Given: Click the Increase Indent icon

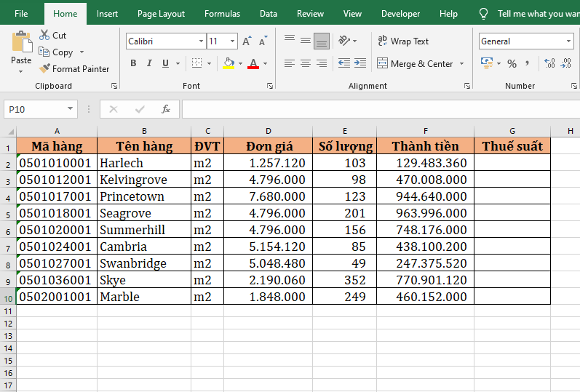Looking at the screenshot, I should [359, 64].
